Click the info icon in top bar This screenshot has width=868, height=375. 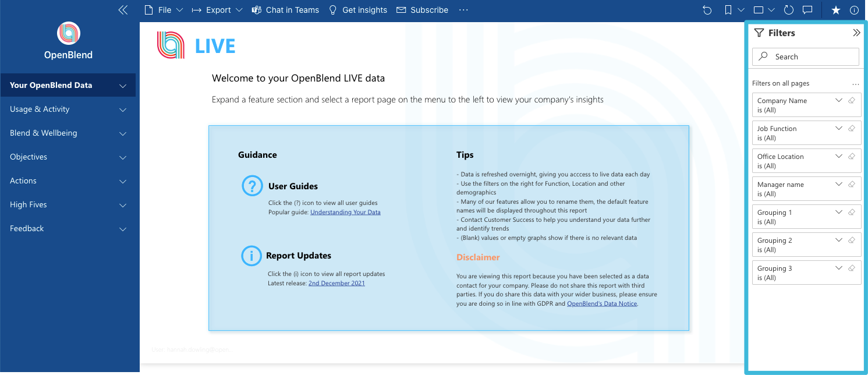855,10
